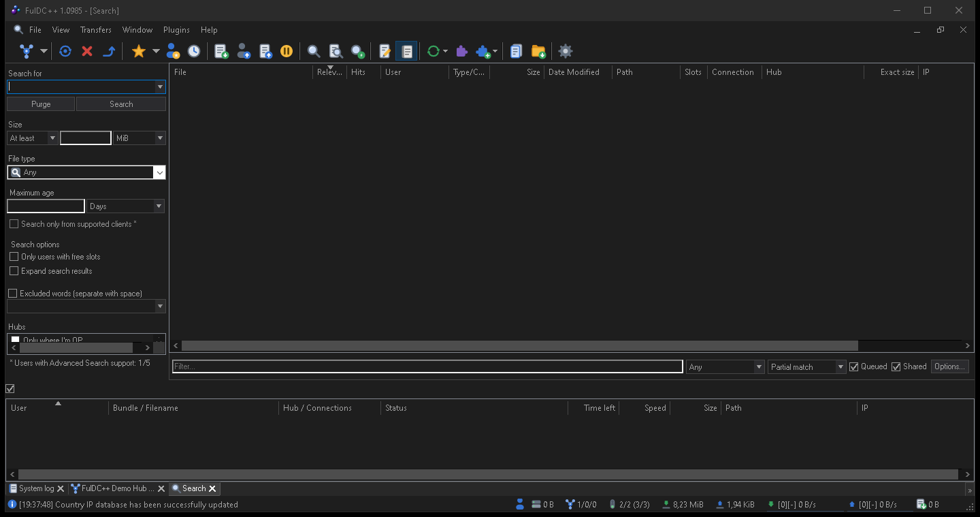Open the Transfers menu
980x517 pixels.
pyautogui.click(x=96, y=30)
